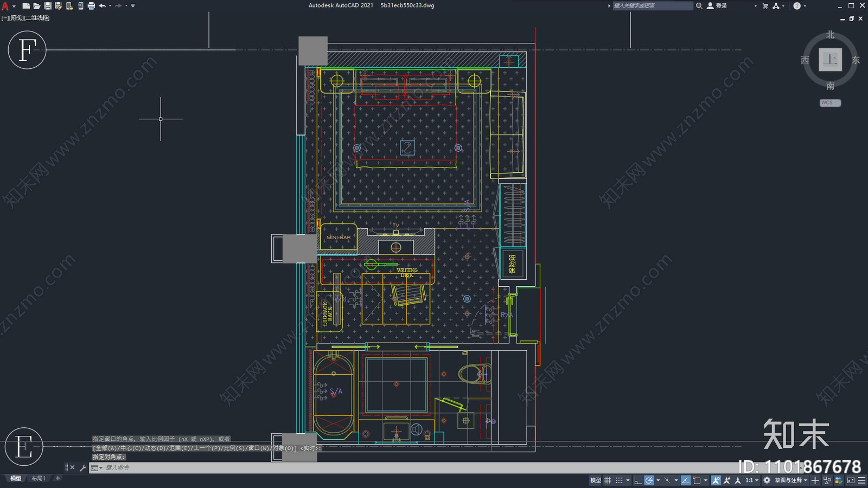Click the New drawing icon
The width and height of the screenshot is (868, 488).
pos(25,5)
